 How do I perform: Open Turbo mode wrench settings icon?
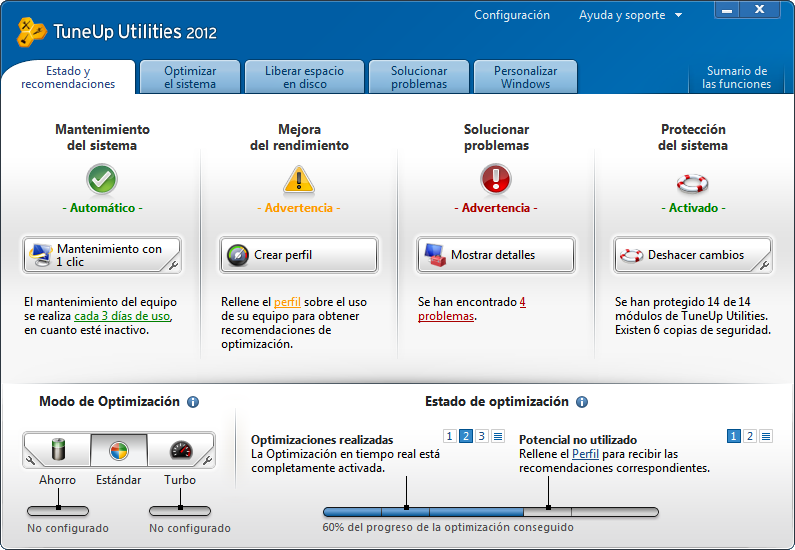click(x=207, y=460)
